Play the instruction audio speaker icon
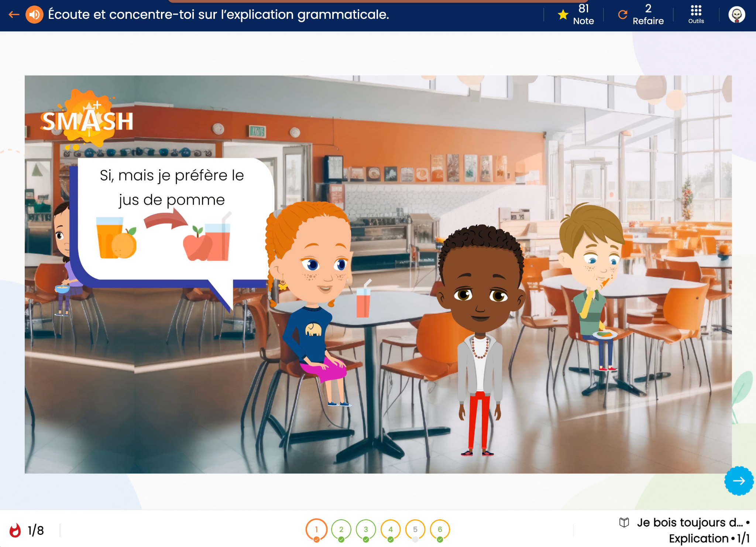The height and width of the screenshot is (547, 756). coord(34,15)
